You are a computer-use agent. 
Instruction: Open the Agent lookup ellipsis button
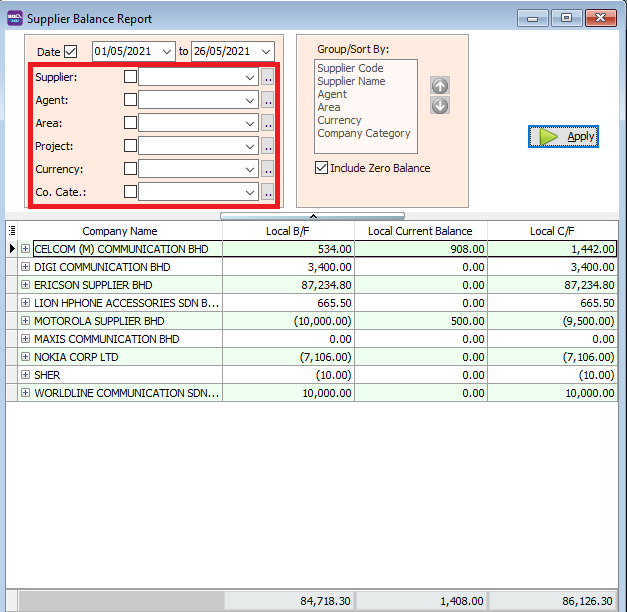pyautogui.click(x=267, y=100)
